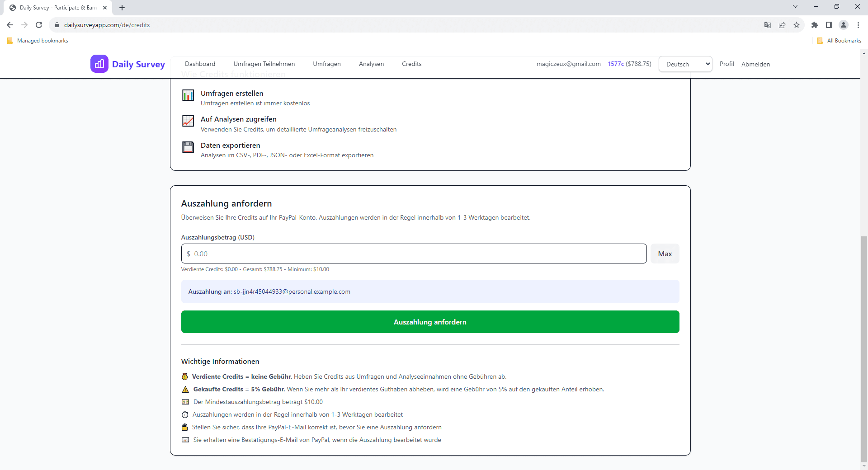Open the Google Translate icon in address bar
Viewport: 868px width, 470px height.
pyautogui.click(x=767, y=25)
